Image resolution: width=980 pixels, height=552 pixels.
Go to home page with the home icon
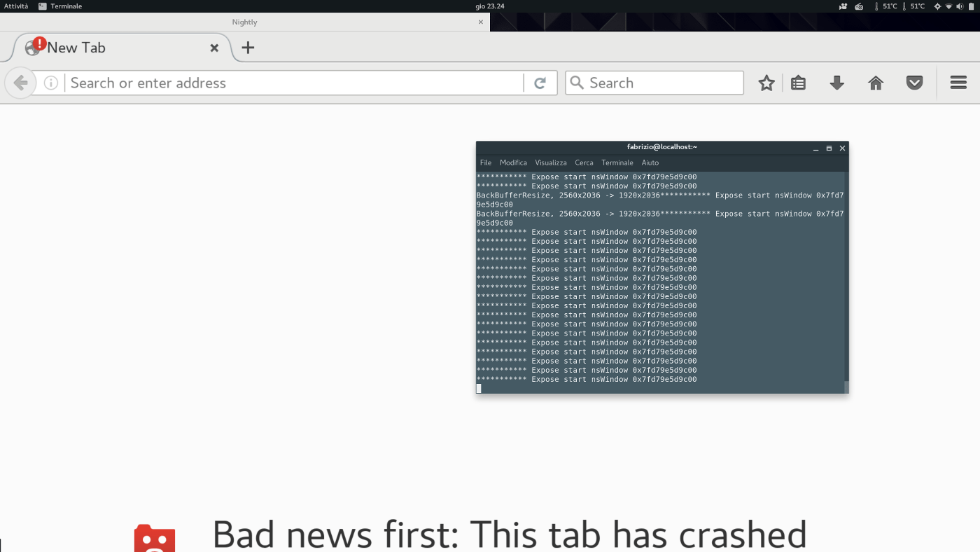[875, 82]
